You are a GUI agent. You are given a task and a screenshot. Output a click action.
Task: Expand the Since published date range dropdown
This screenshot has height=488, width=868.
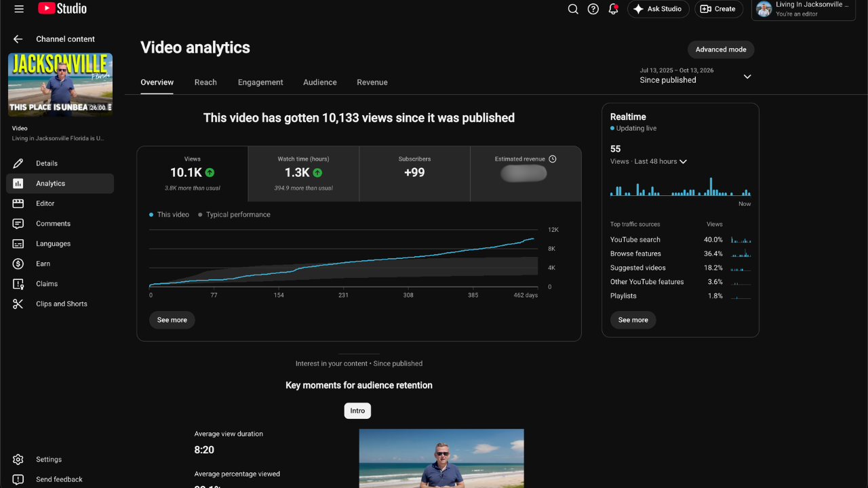coord(747,77)
